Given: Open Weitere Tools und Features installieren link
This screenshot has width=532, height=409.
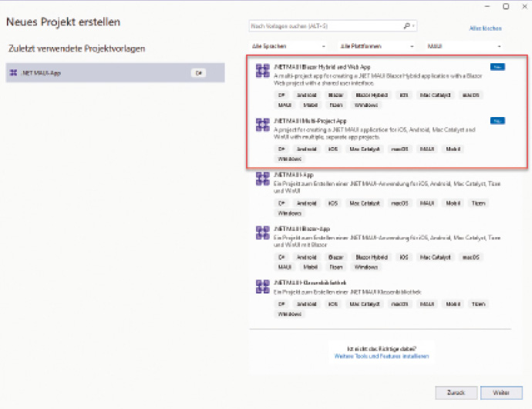Looking at the screenshot, I should (382, 356).
